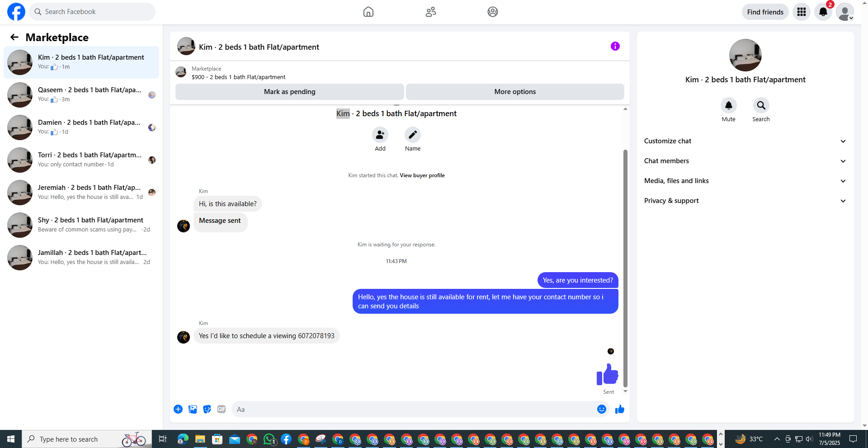Open the Facebook menu grid icon
The height and width of the screenshot is (448, 868).
click(x=802, y=12)
